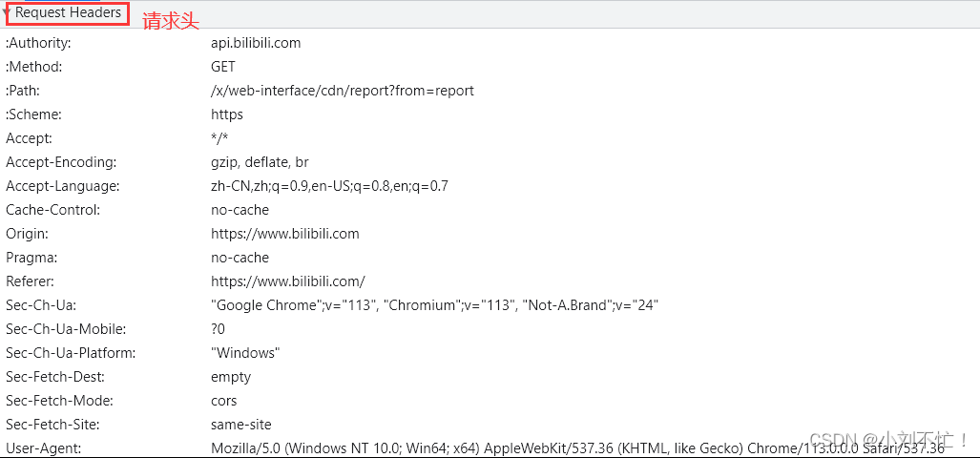Select the User-Agent Mozilla/5.0 value

578,448
